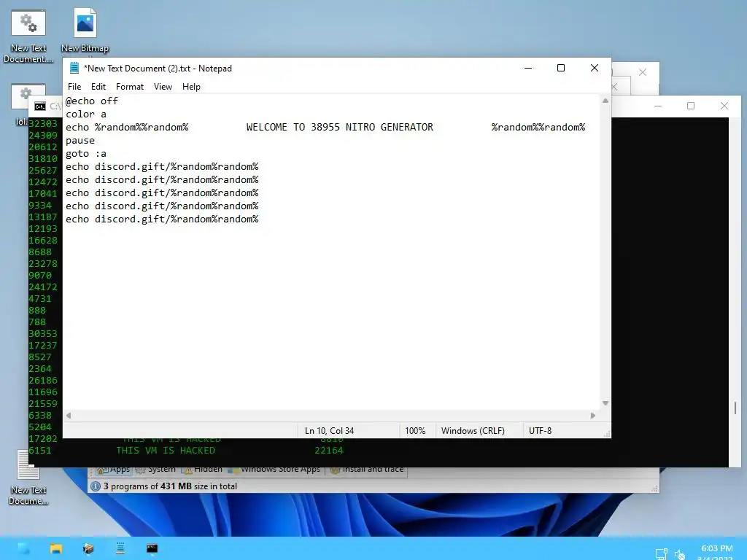Open the View menu in Notepad
Screen dimensions: 747x560
163,87
